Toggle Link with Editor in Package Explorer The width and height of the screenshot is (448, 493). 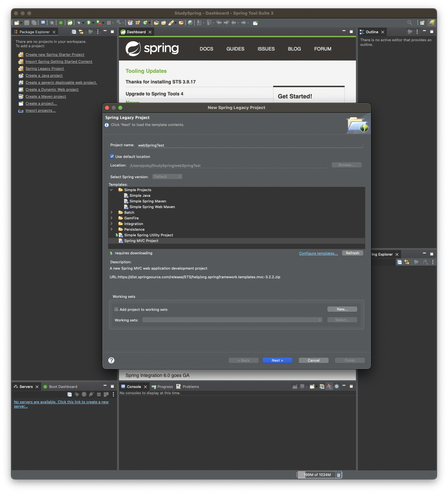point(81,32)
